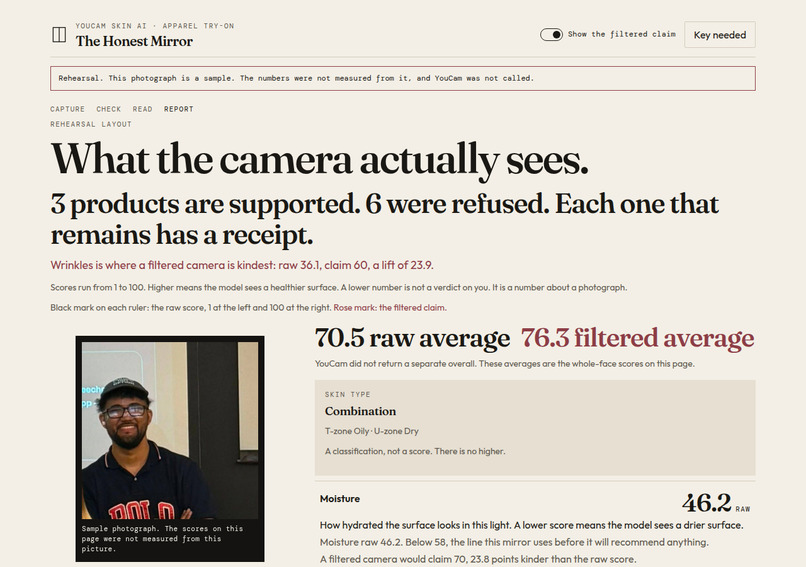Toggle the 'Show the filtered claim' switch
806x567 pixels.
click(x=551, y=34)
